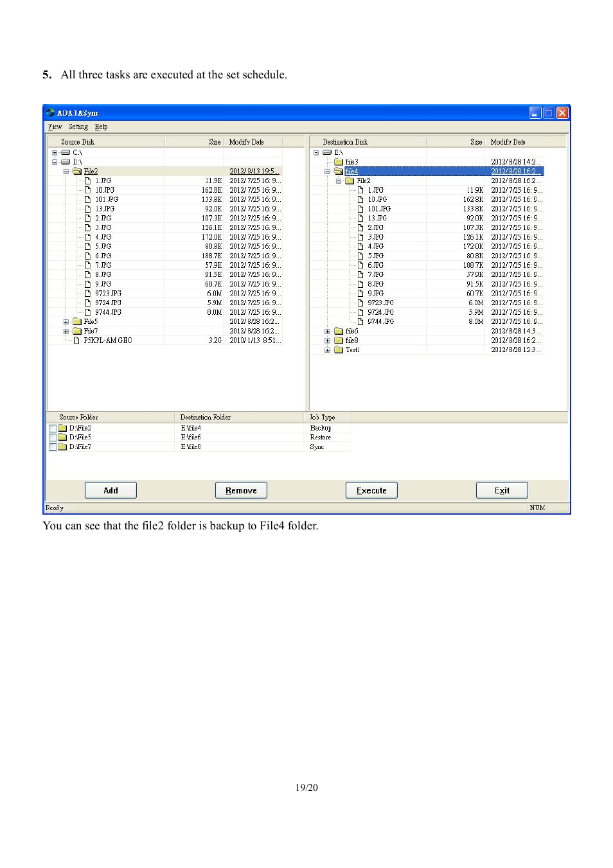Screen dimensions: 613x868
Task: Open the Setting menu
Action: [78, 127]
